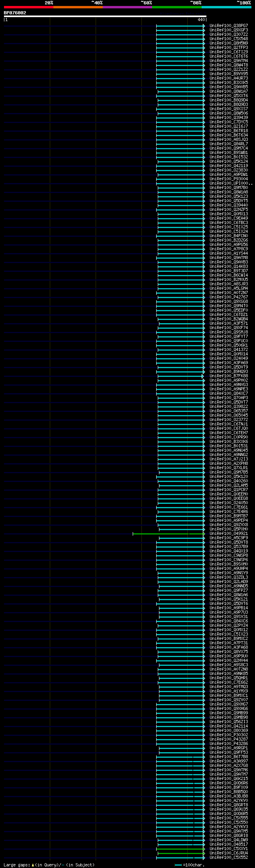Select hit label UniRef100_C5IX23

pos(229,634)
